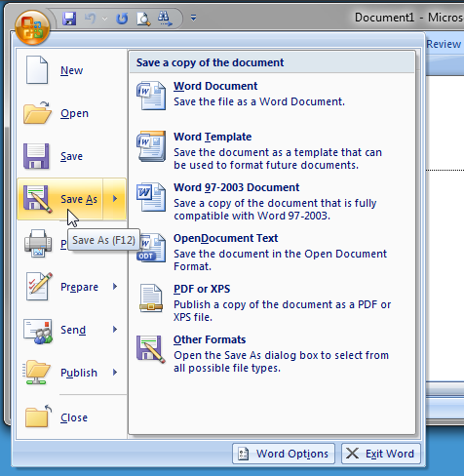464x476 pixels.
Task: Click the binoculars Find icon
Action: coord(165,19)
